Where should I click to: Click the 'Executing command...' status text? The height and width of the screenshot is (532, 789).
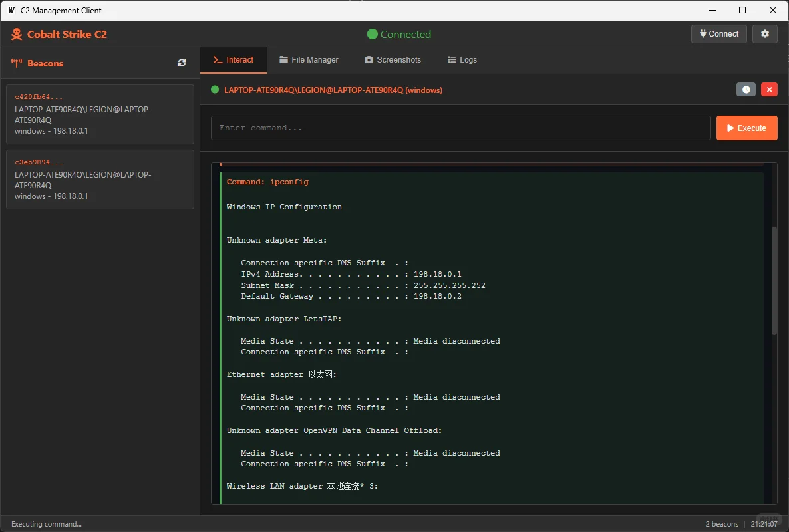(47, 524)
